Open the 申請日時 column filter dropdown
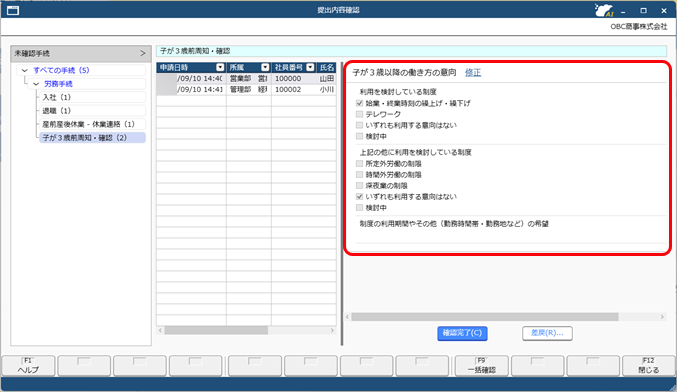677x392 pixels. 220,67
